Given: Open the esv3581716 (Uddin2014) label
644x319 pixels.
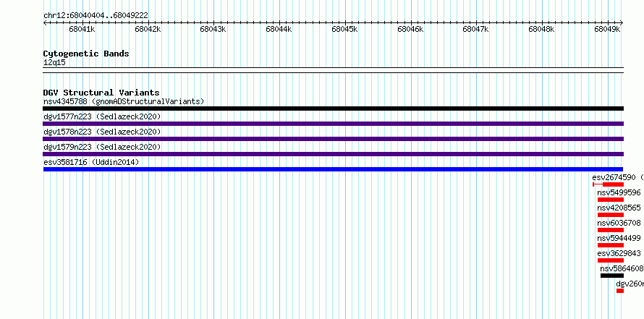Looking at the screenshot, I should click(91, 162).
